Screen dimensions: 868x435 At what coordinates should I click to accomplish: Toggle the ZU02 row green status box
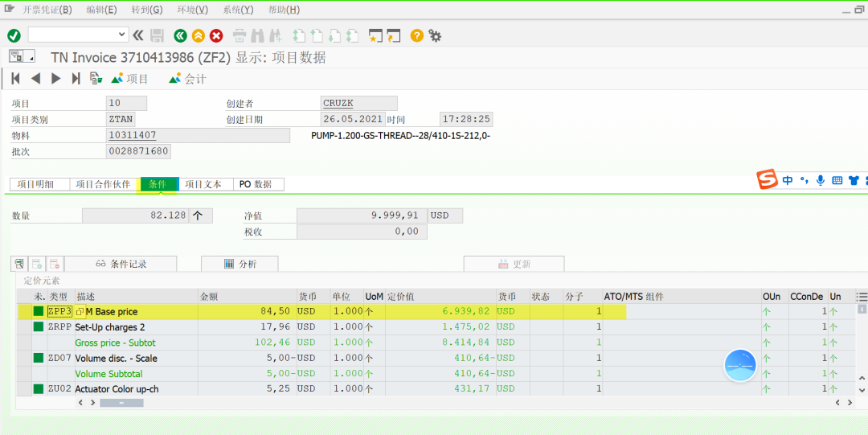(x=39, y=389)
